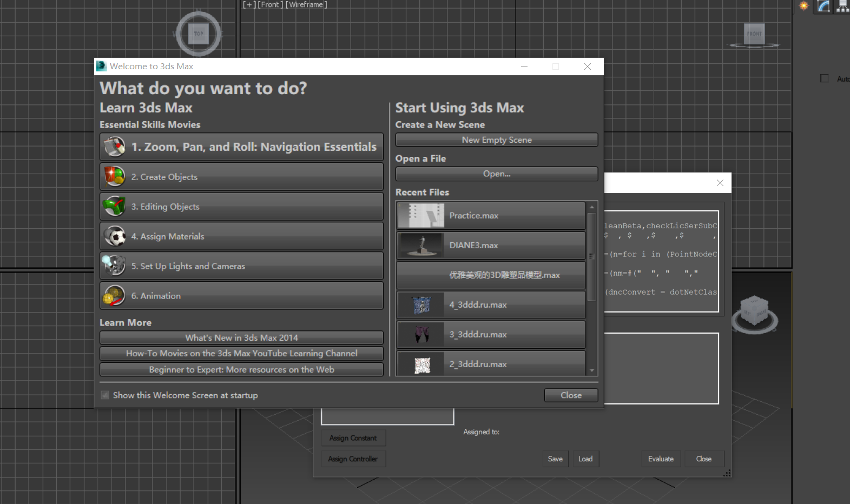850x504 pixels.
Task: Create a New Empty Scene
Action: pyautogui.click(x=496, y=140)
